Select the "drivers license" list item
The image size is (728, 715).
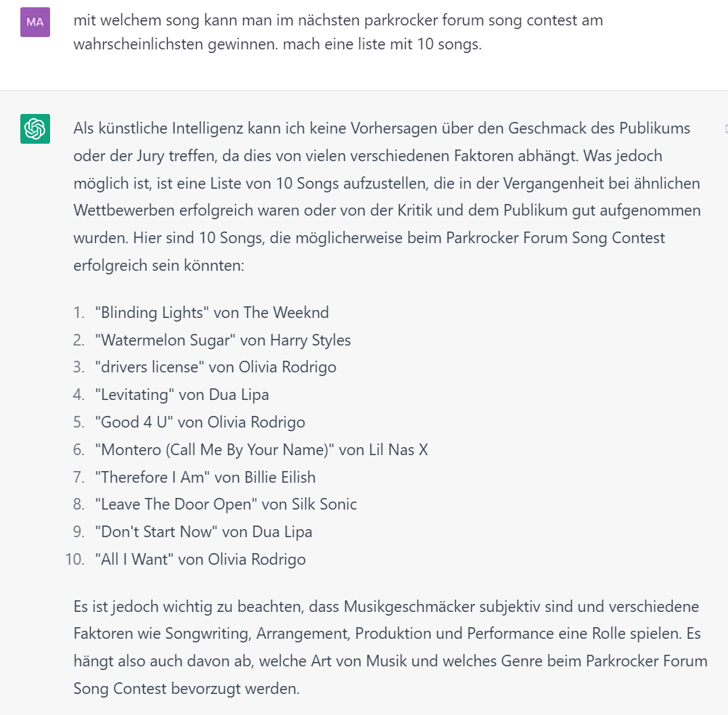(x=216, y=367)
